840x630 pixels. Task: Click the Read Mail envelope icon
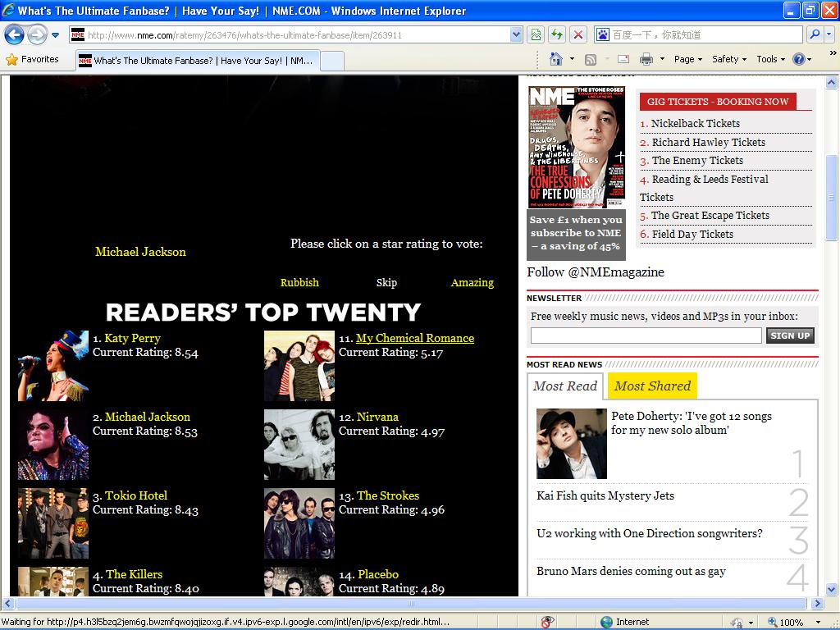623,59
